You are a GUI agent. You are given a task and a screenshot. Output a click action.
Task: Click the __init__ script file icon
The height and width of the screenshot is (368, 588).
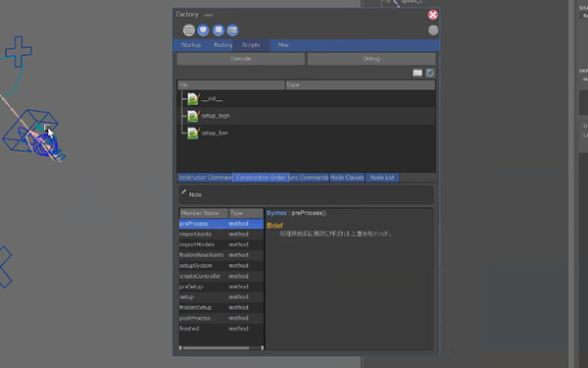click(193, 99)
